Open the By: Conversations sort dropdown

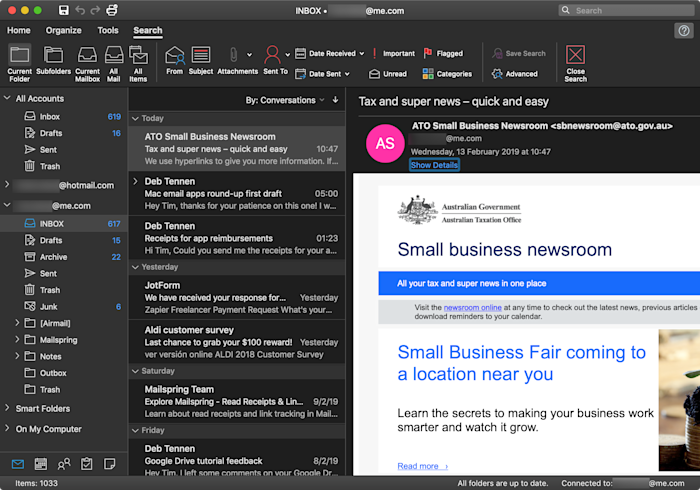click(285, 100)
